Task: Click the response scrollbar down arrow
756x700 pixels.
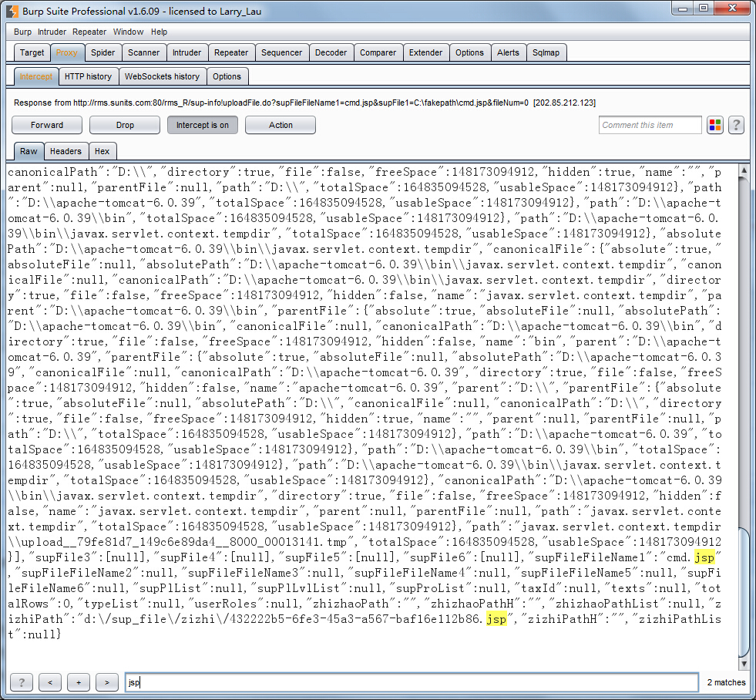Action: (744, 664)
